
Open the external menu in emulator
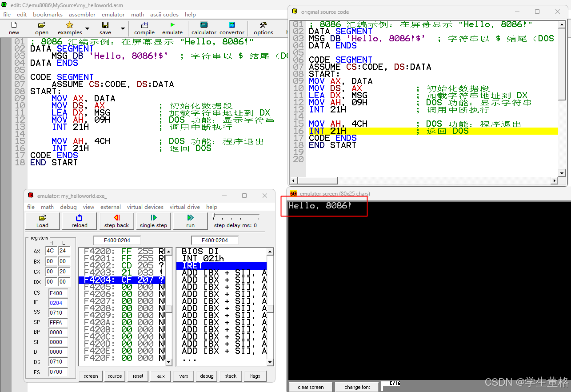[x=111, y=207]
